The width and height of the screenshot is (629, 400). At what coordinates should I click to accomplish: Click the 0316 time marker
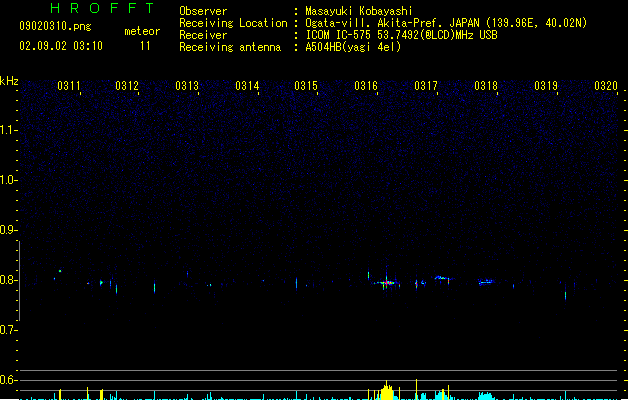click(x=366, y=86)
